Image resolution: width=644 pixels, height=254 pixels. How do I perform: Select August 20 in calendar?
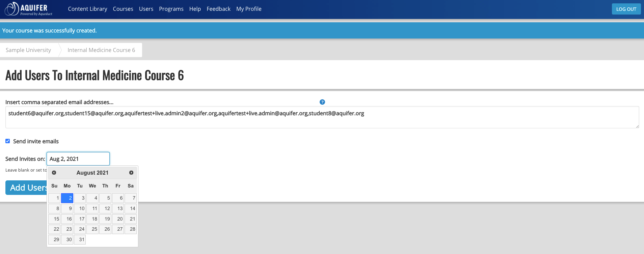click(x=118, y=219)
